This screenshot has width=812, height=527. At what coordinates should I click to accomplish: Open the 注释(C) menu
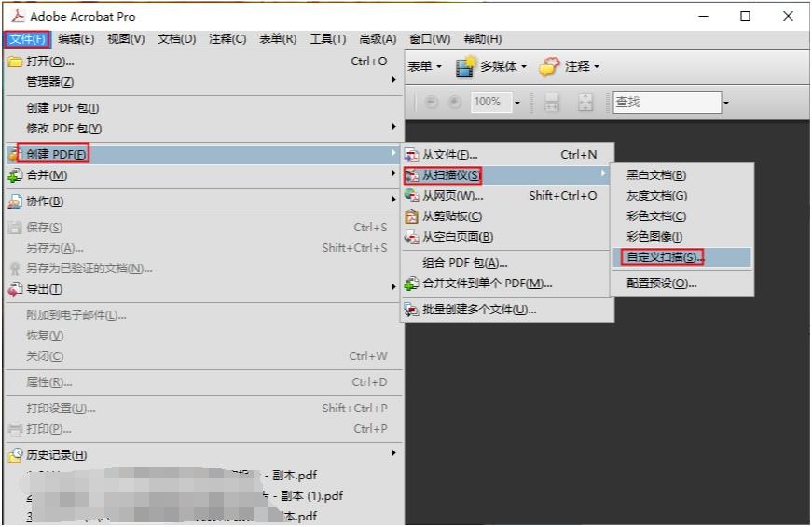click(227, 39)
